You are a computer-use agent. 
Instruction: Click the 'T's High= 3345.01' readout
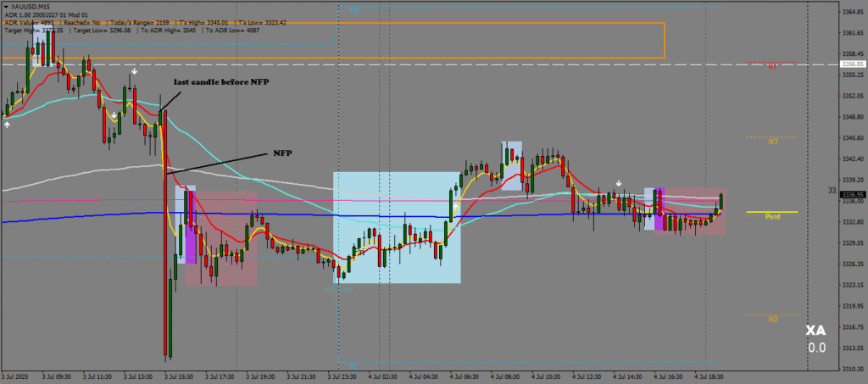tap(203, 23)
